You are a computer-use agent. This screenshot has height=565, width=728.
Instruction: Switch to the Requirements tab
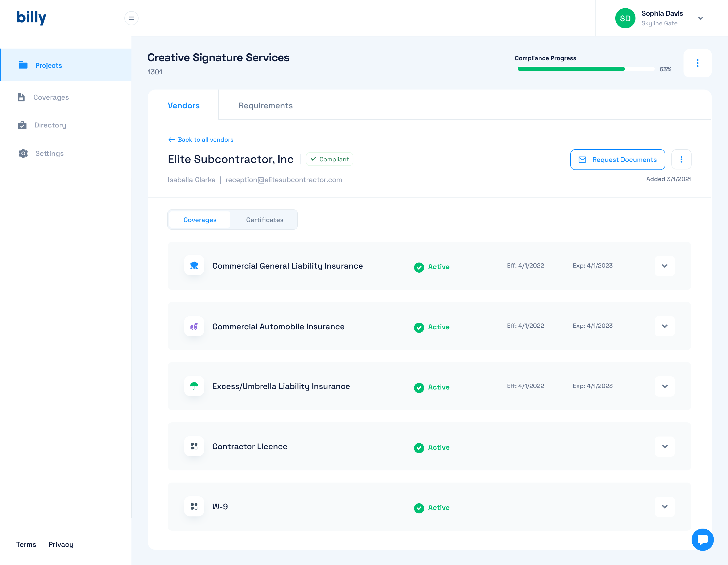[x=265, y=105]
